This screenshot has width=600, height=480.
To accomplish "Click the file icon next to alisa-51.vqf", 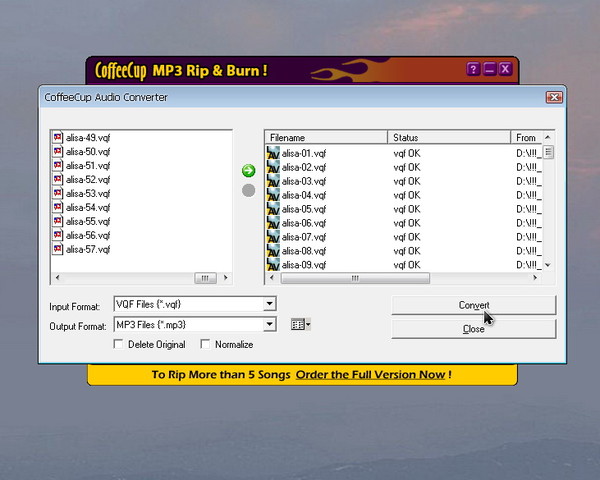I will tap(58, 165).
